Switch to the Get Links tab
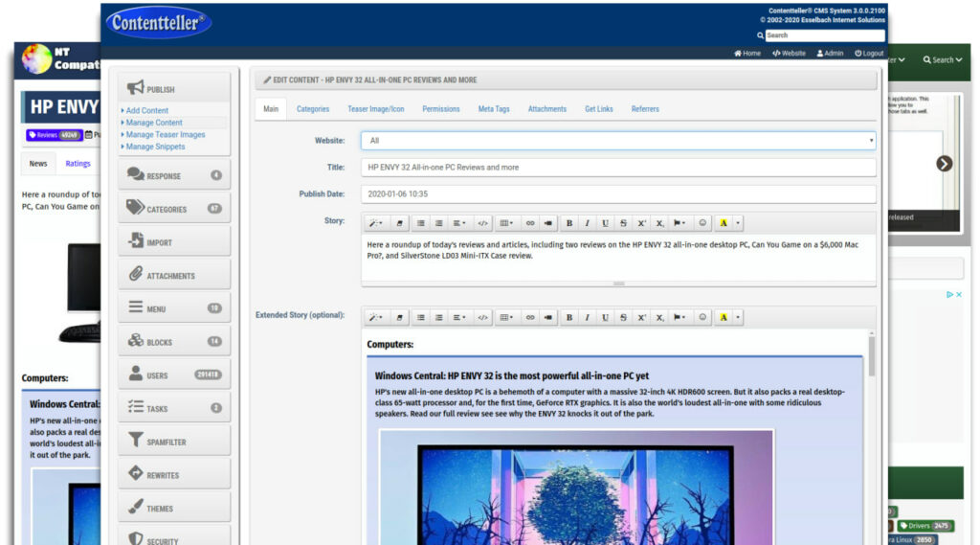Image resolution: width=980 pixels, height=545 pixels. [x=599, y=109]
